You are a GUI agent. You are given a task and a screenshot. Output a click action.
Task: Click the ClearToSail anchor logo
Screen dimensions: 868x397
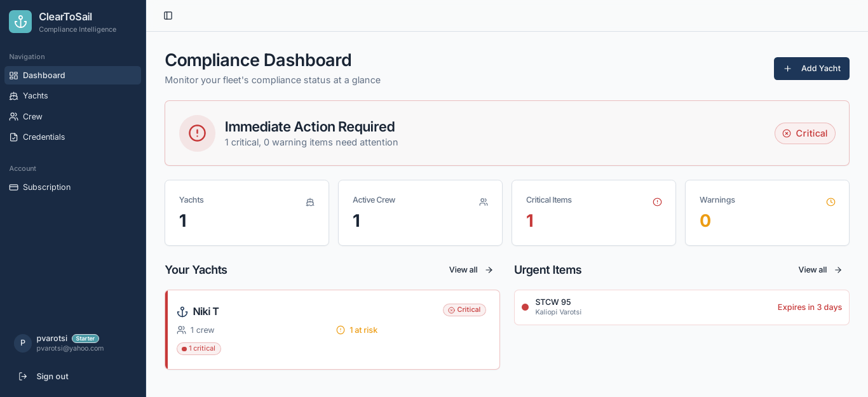[20, 22]
